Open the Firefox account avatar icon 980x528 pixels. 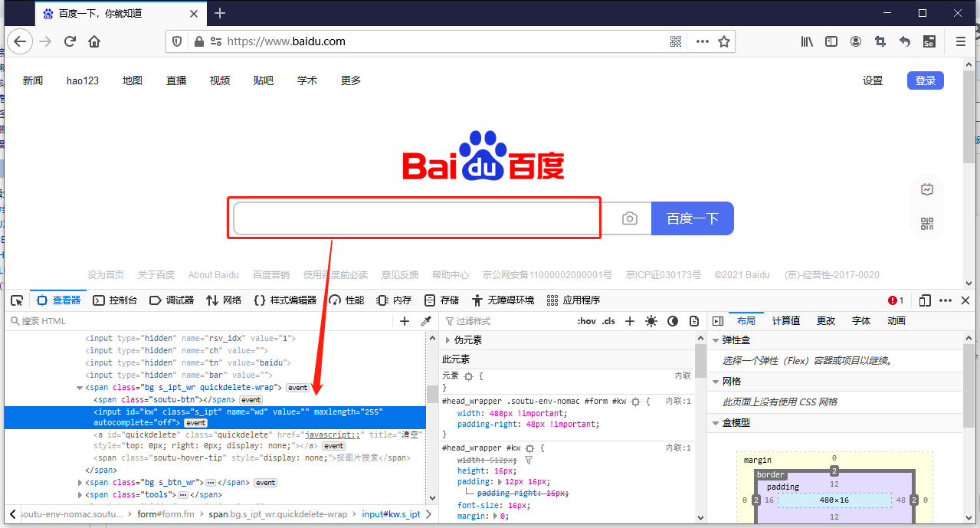[856, 41]
